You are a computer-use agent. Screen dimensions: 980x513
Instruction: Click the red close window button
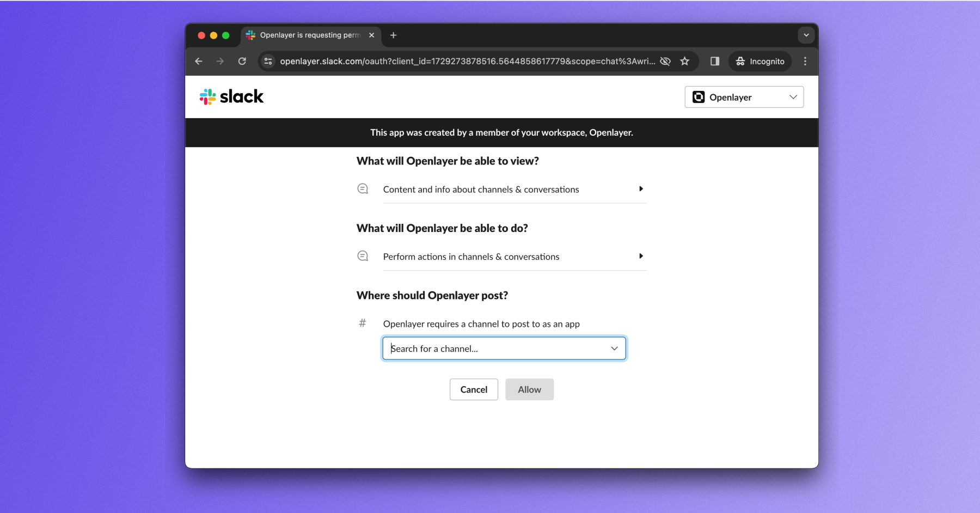pyautogui.click(x=201, y=35)
